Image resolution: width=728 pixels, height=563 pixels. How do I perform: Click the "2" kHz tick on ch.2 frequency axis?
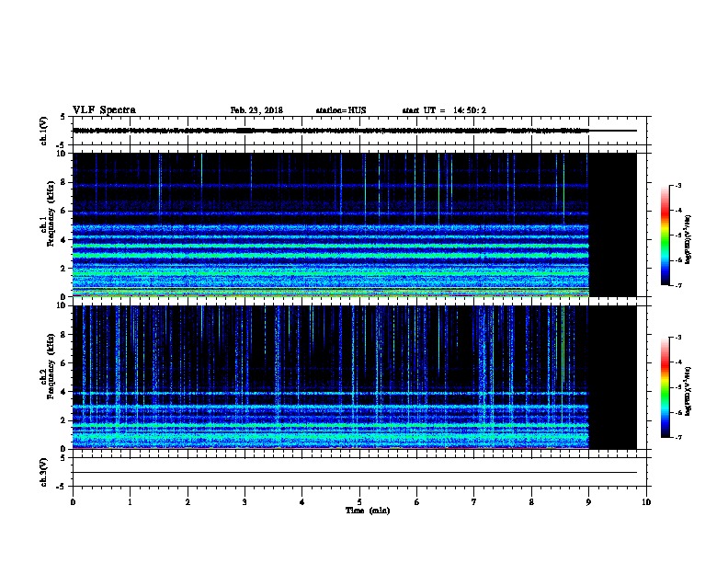tap(63, 420)
